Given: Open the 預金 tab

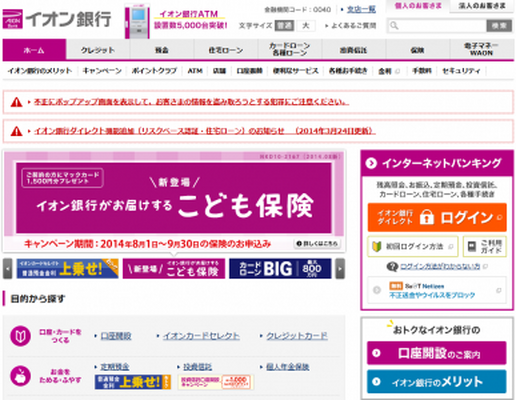Looking at the screenshot, I should point(162,50).
